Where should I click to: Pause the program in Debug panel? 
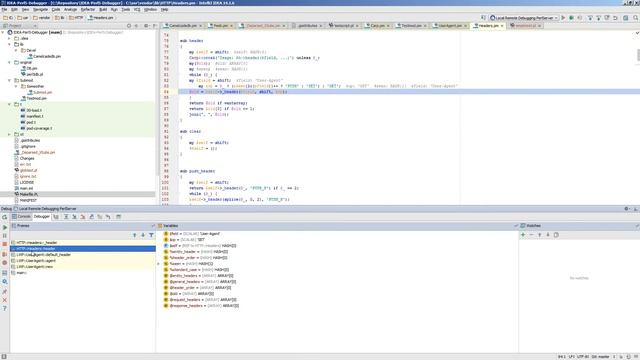point(5,236)
